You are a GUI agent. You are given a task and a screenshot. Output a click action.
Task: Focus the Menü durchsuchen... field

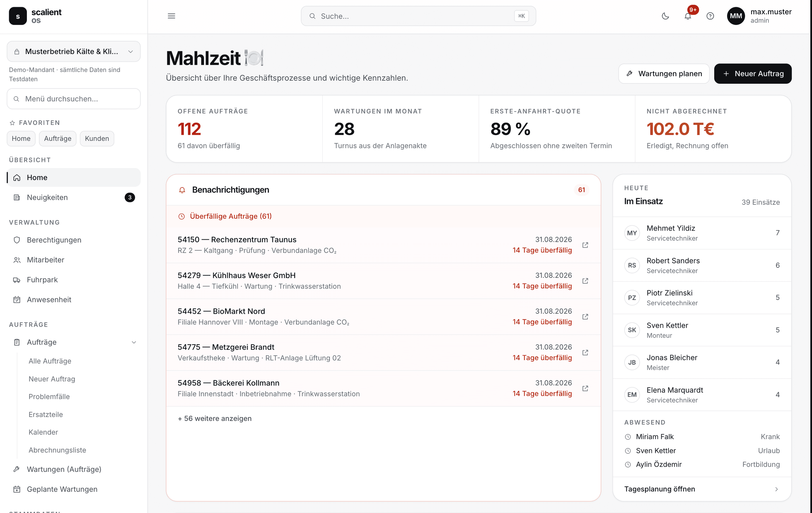tap(73, 99)
